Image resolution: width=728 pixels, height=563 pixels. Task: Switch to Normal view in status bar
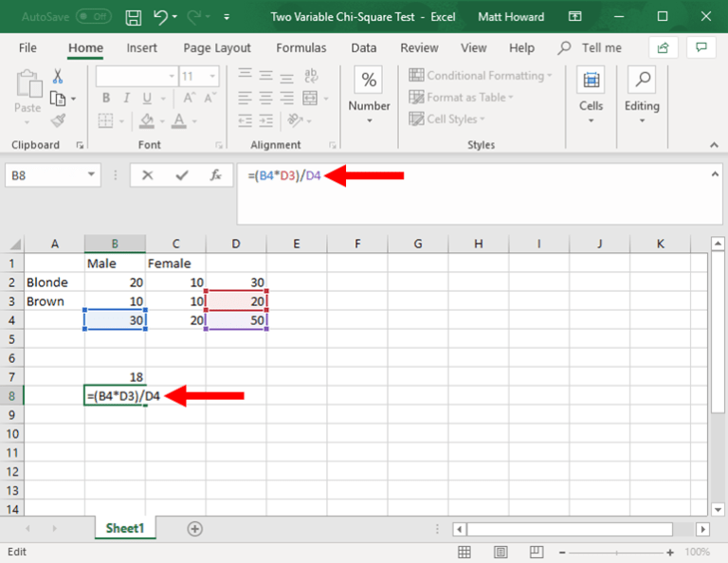(464, 552)
